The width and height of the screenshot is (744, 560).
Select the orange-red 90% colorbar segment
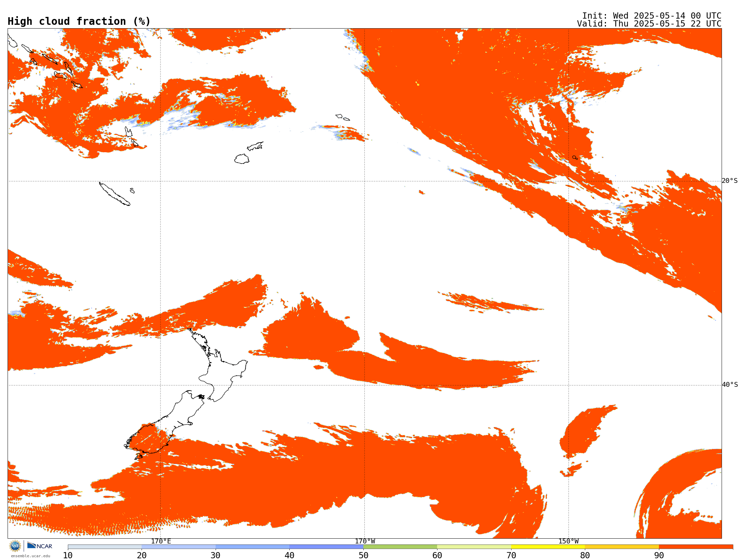[x=695, y=547]
